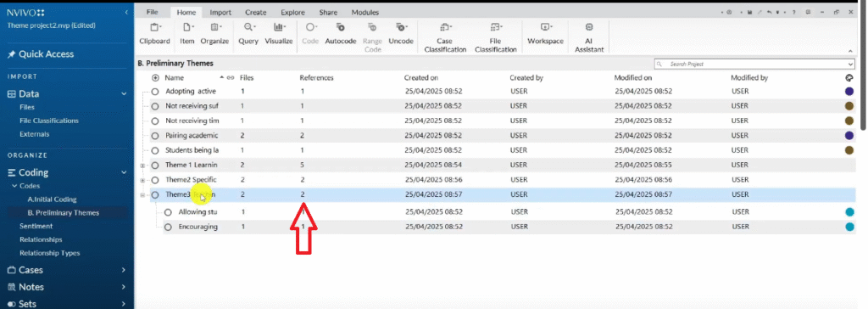This screenshot has height=309, width=868.
Task: Click the Not receiving suf brown color dot
Action: point(849,106)
